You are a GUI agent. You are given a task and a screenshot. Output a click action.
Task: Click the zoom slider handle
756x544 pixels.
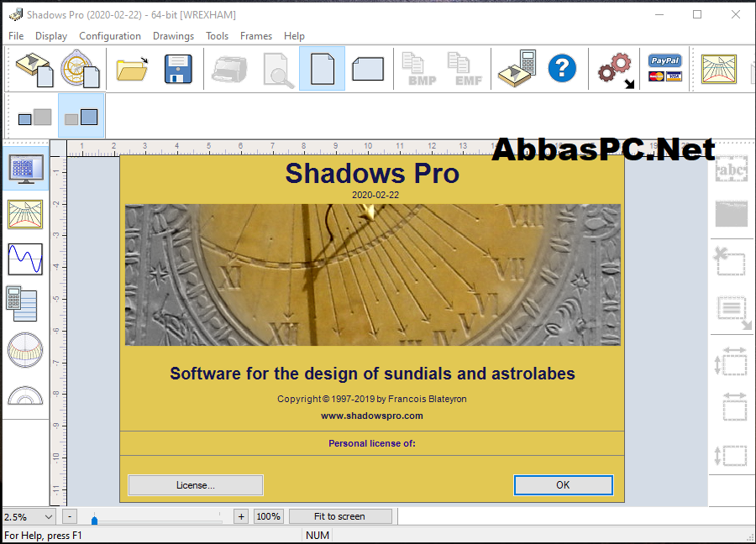coord(94,520)
